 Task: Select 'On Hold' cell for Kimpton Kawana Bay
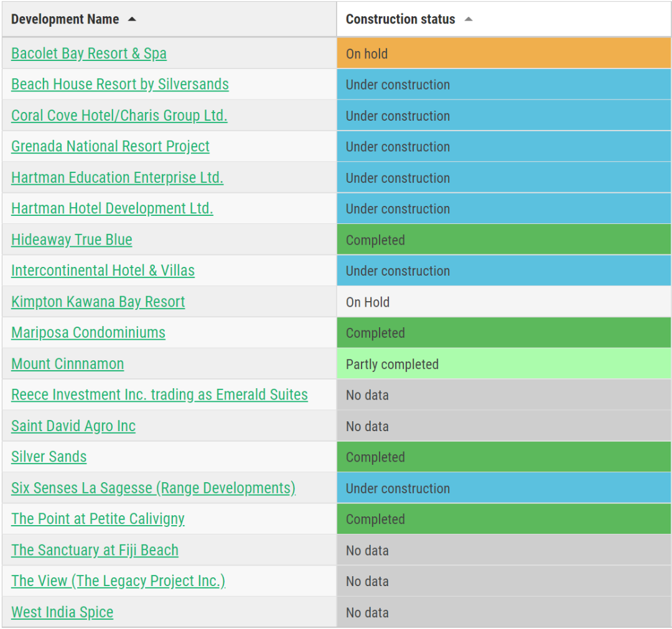coord(504,302)
